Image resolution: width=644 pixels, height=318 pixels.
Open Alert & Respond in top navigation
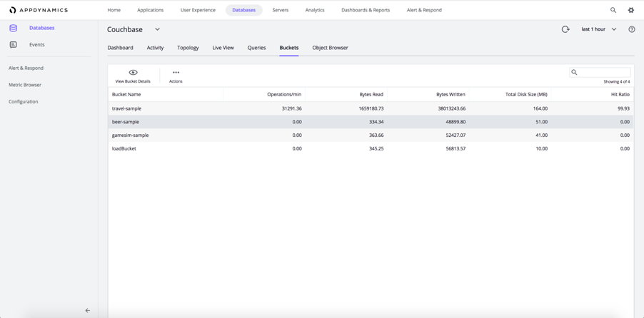(x=424, y=10)
